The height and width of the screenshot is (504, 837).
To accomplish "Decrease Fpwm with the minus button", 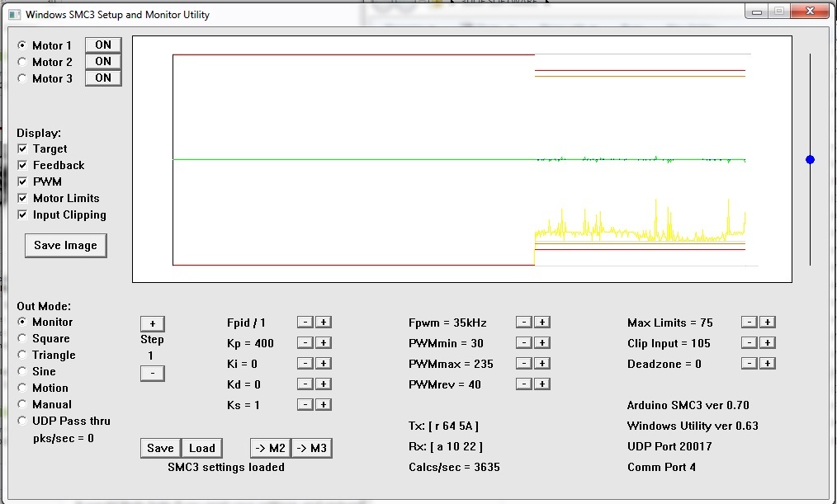I will pyautogui.click(x=524, y=323).
